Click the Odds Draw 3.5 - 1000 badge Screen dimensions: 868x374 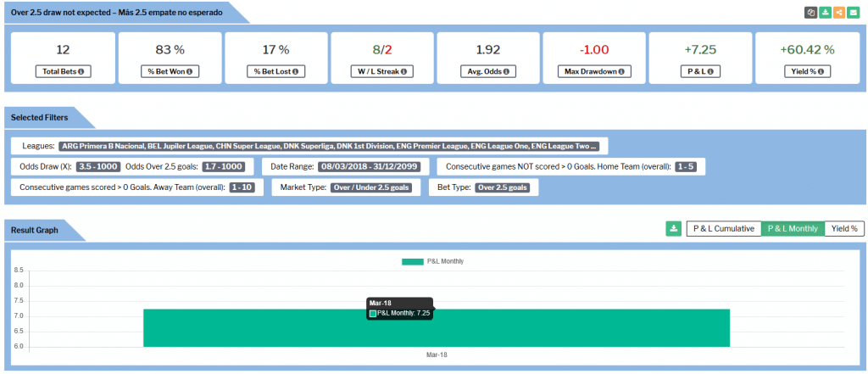(x=99, y=166)
